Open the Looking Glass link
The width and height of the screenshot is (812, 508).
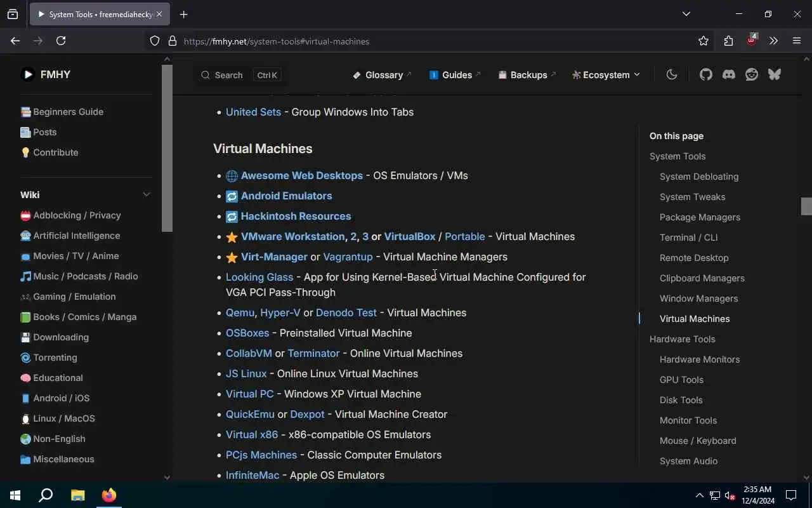259,277
